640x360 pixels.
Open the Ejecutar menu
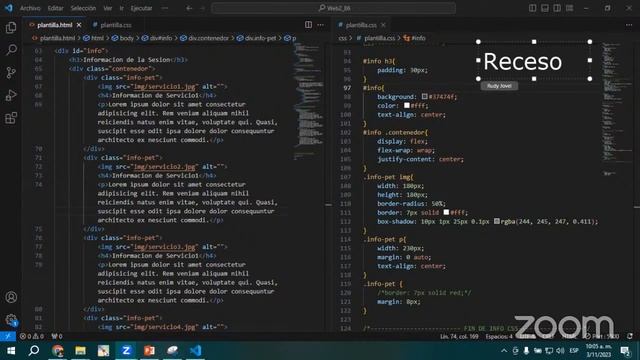[141, 8]
